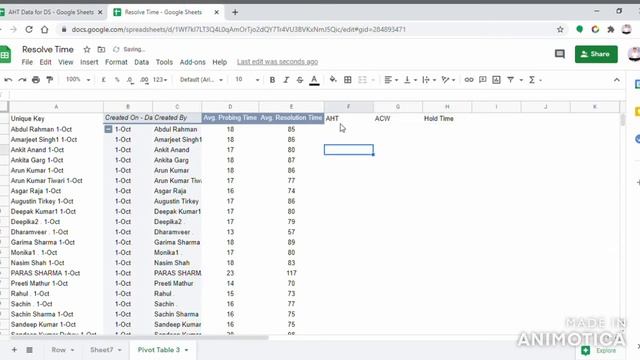Image resolution: width=640 pixels, height=360 pixels.
Task: Open the Insert menu
Action: (x=89, y=62)
